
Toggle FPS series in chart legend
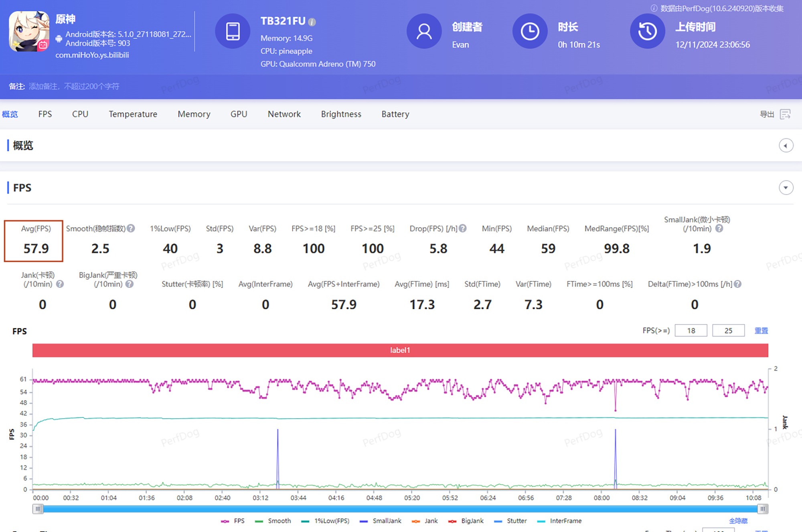[x=233, y=521]
